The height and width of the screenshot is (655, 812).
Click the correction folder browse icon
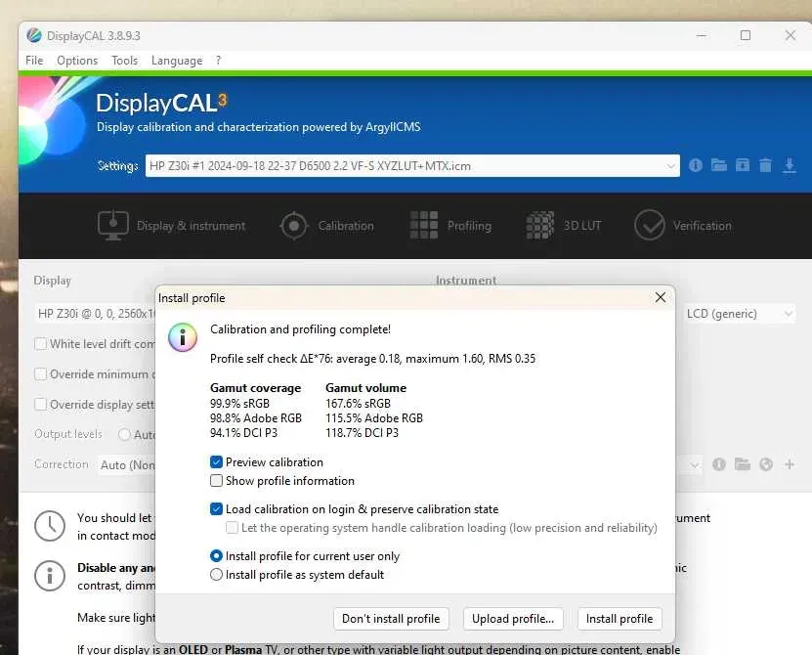(742, 464)
